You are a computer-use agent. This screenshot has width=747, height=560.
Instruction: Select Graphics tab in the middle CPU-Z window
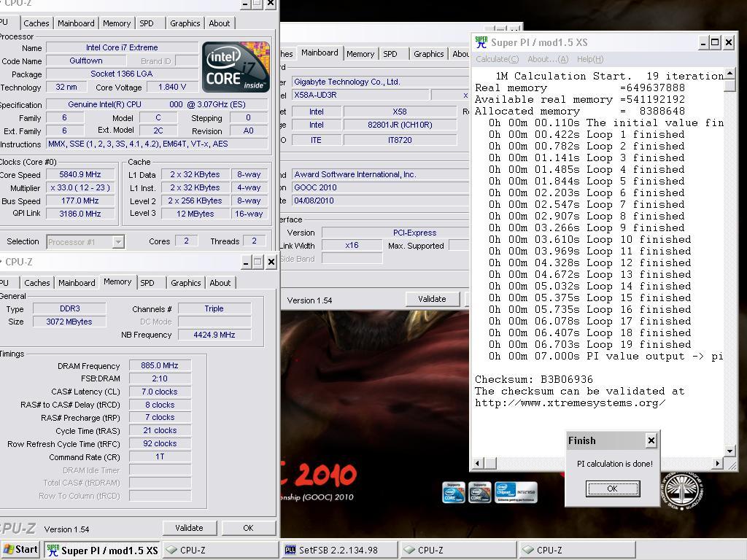pos(428,54)
